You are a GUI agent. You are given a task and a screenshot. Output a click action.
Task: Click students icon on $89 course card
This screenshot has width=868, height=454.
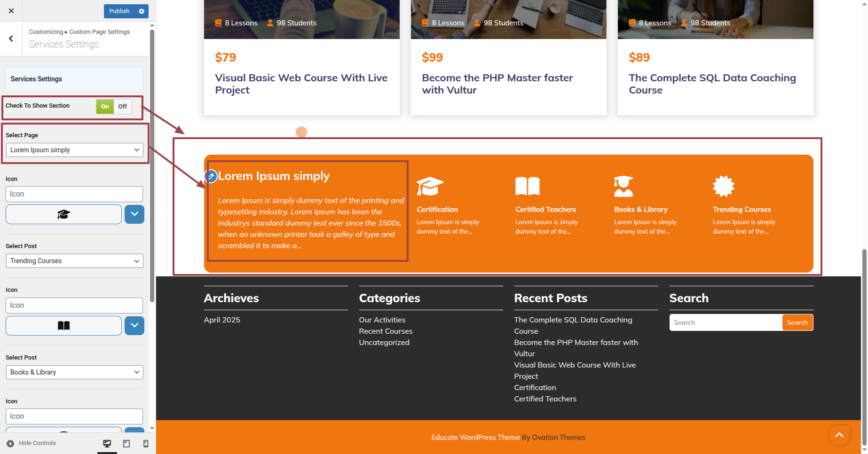(x=684, y=23)
